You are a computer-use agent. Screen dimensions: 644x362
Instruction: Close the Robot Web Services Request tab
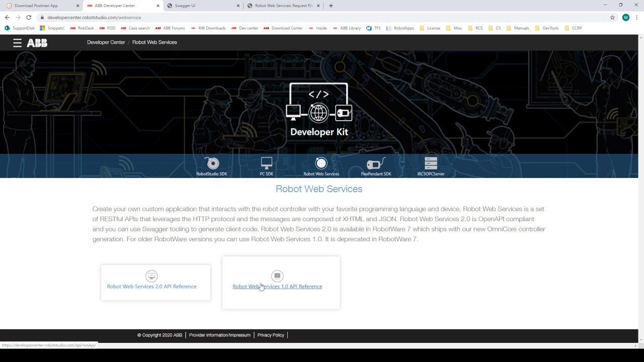(318, 6)
